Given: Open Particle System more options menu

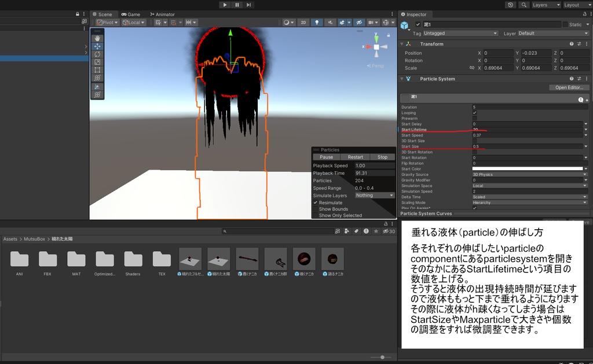Looking at the screenshot, I should click(587, 79).
